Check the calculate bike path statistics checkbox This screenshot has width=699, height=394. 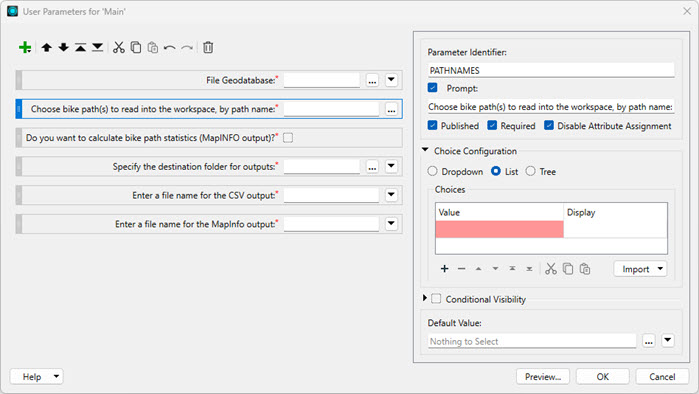click(x=288, y=138)
